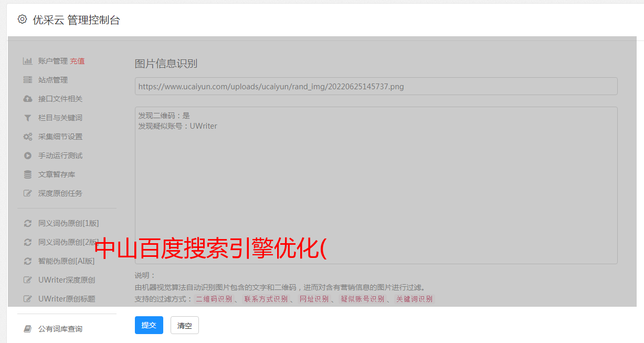644x343 pixels.
Task: Open 采集细节设置 settings page
Action: [60, 137]
